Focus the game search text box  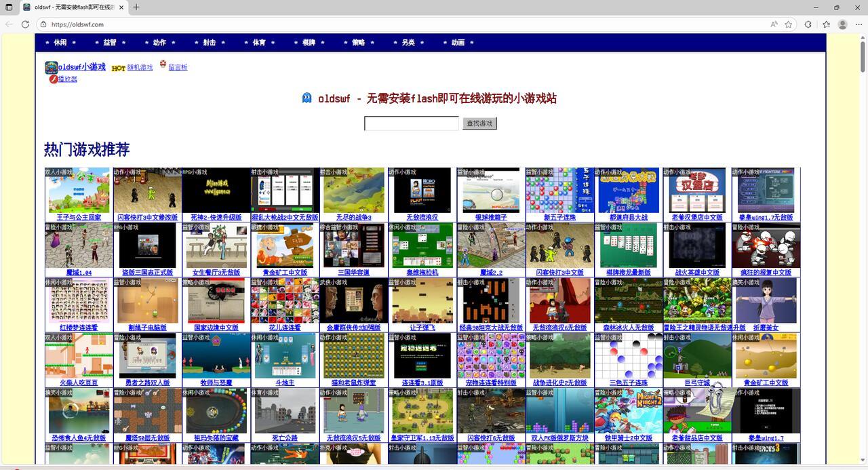coord(412,123)
